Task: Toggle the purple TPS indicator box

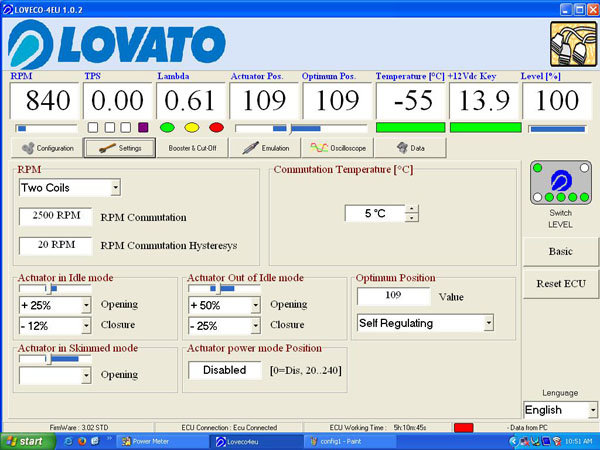Action: 143,127
